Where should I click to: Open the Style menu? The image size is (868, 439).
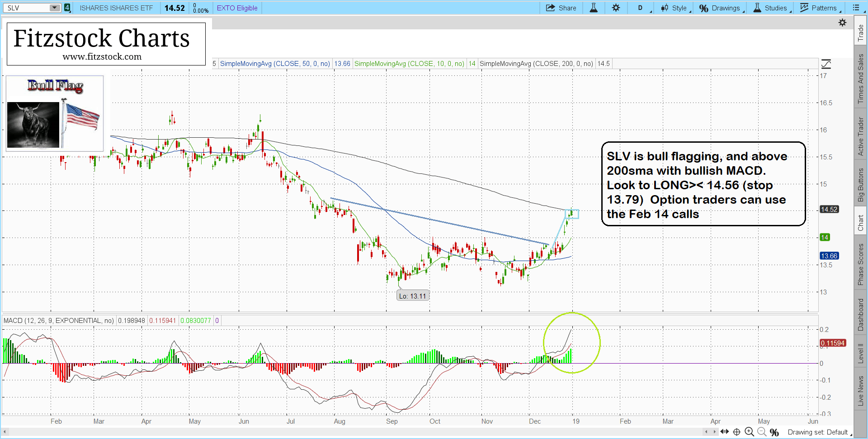(675, 8)
